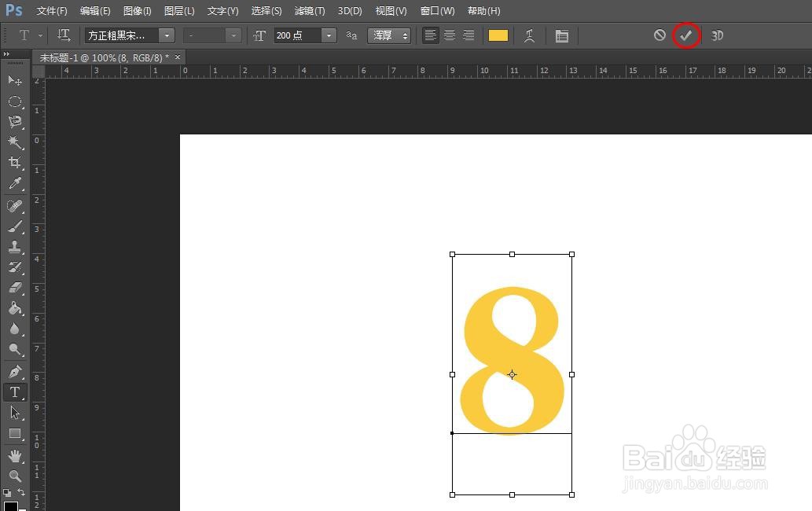Cancel current text edits
The image size is (812, 511).
click(660, 35)
